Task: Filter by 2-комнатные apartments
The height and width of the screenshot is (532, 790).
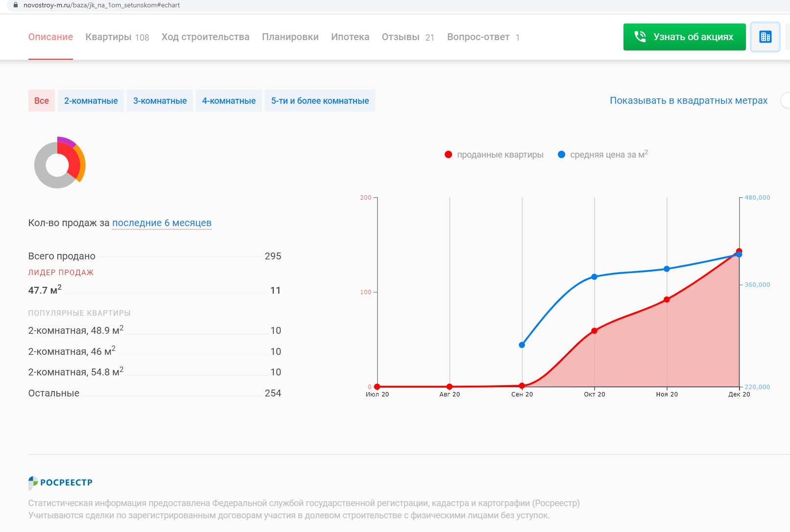Action: (x=91, y=101)
